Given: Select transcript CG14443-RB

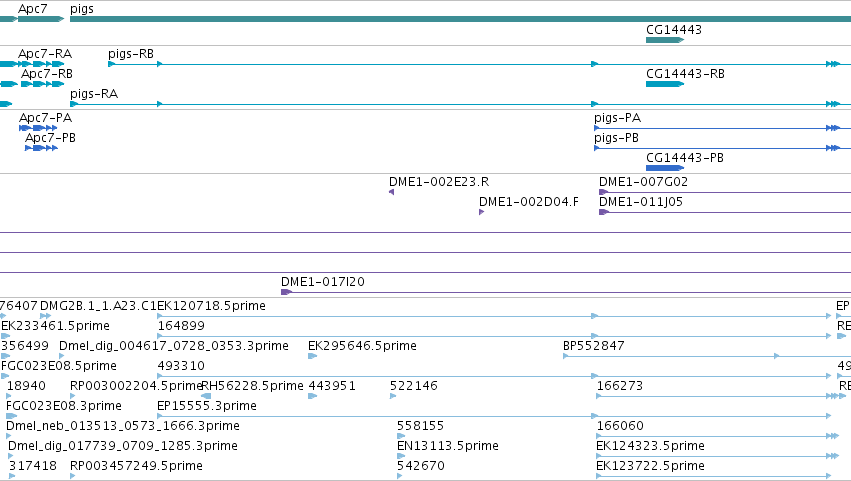Looking at the screenshot, I should pyautogui.click(x=685, y=74).
